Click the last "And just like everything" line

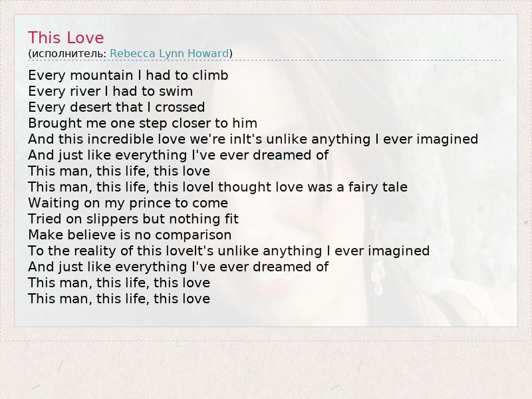coord(178,267)
